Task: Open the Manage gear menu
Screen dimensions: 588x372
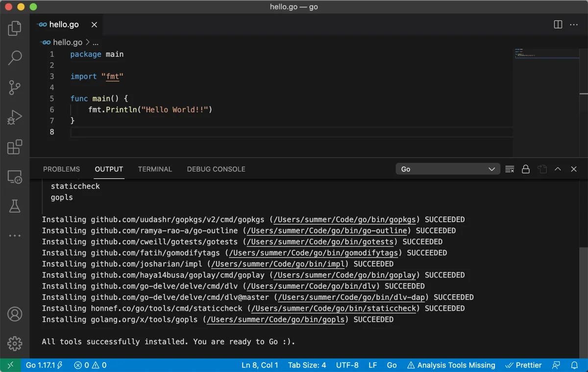Action: click(x=15, y=343)
